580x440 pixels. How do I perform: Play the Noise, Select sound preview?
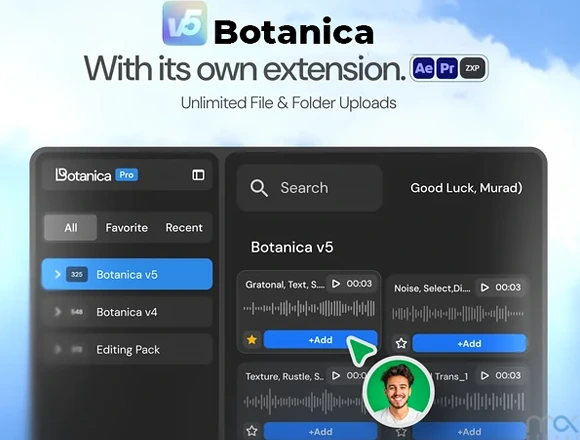coord(485,287)
